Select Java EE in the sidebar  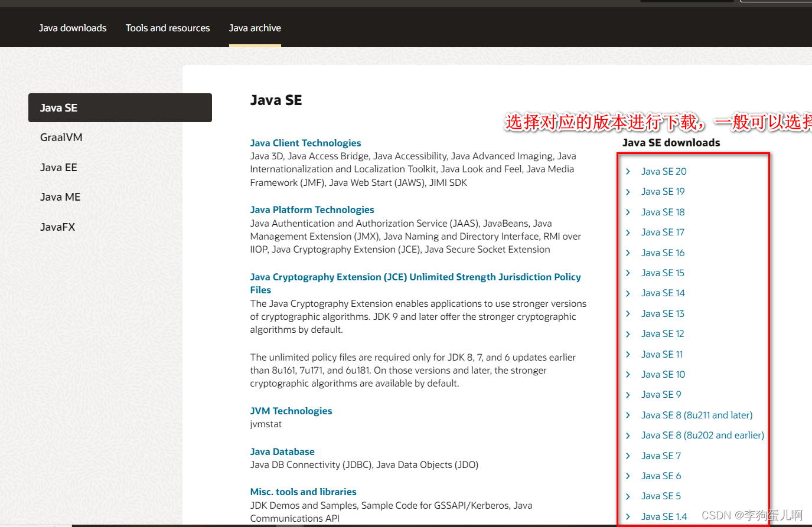tap(58, 167)
